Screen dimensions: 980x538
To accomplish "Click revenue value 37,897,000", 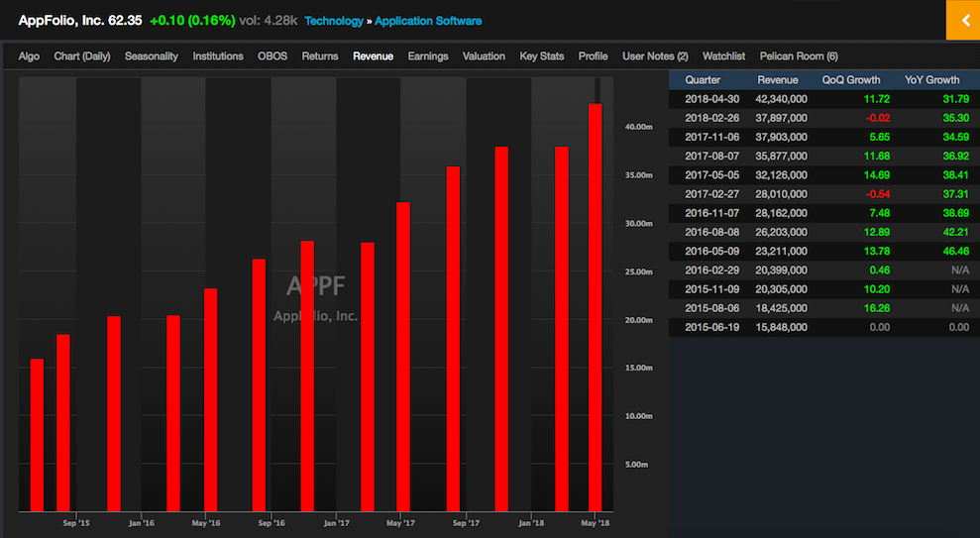I will pyautogui.click(x=781, y=118).
